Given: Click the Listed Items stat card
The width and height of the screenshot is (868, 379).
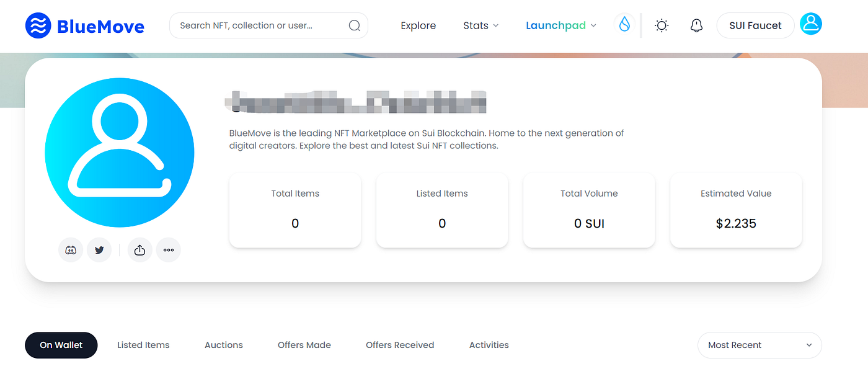Looking at the screenshot, I should click(x=442, y=210).
